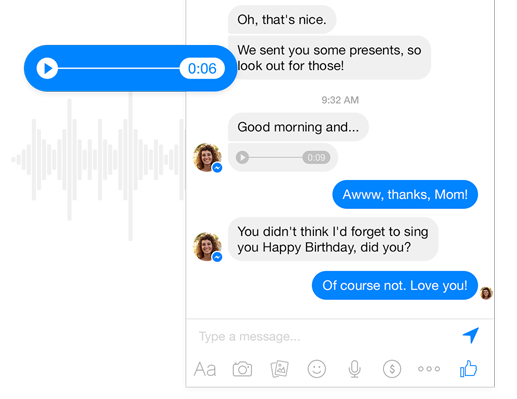Open the photo gallery icon
The height and width of the screenshot is (399, 517).
click(279, 369)
